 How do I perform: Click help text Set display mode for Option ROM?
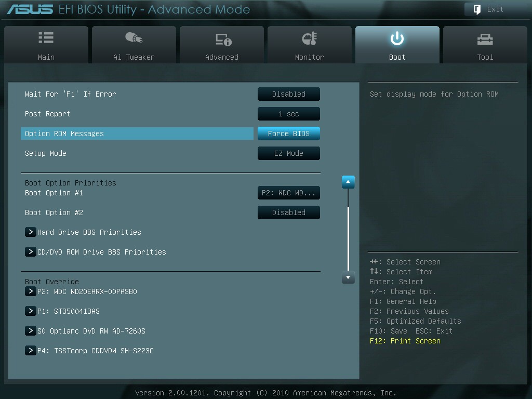tap(434, 94)
